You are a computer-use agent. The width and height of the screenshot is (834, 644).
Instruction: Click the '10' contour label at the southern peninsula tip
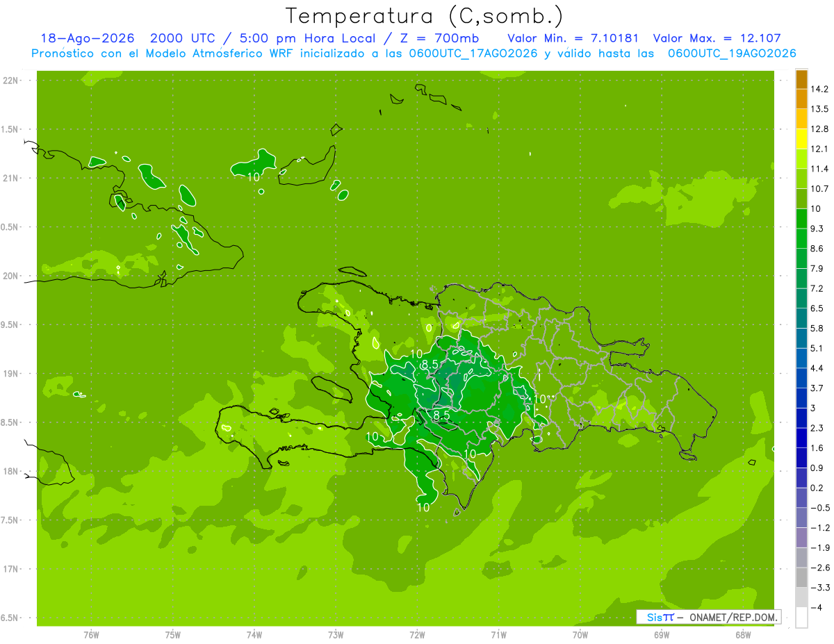pyautogui.click(x=423, y=508)
